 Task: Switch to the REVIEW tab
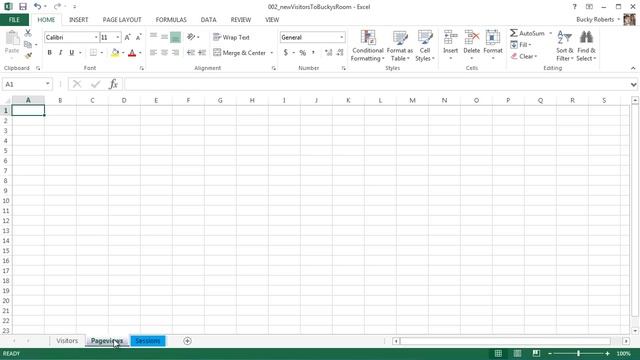pos(240,20)
